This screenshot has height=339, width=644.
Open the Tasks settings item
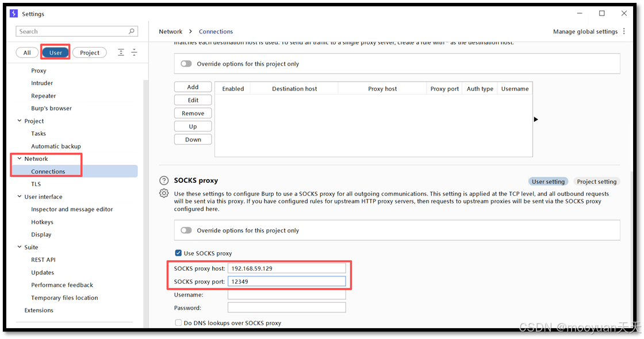39,133
